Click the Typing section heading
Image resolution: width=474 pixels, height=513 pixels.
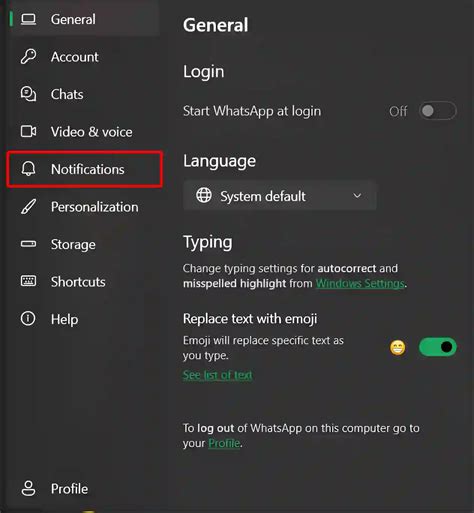click(x=208, y=242)
